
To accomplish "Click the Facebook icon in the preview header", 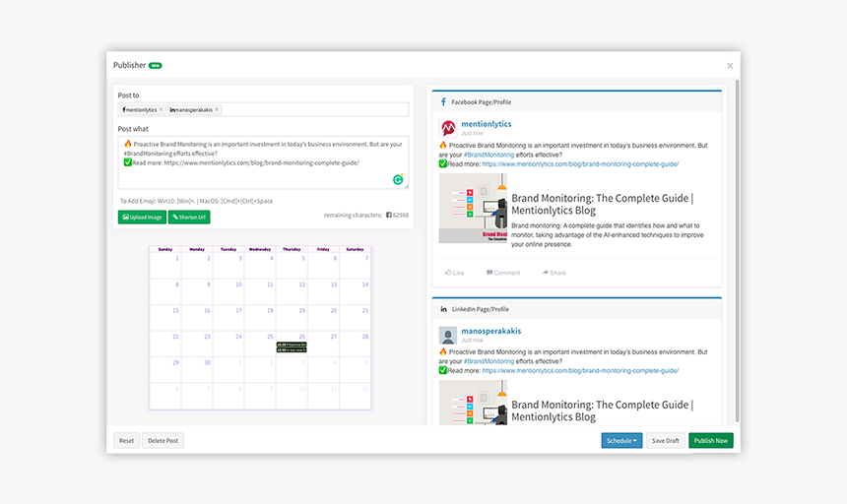I will pos(443,102).
